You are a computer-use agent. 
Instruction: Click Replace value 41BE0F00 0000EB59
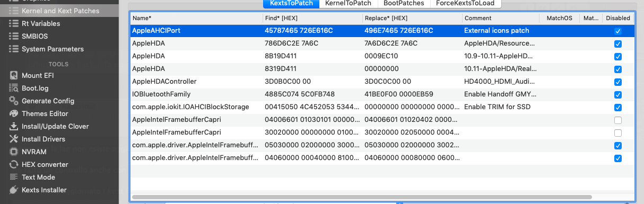(x=399, y=94)
